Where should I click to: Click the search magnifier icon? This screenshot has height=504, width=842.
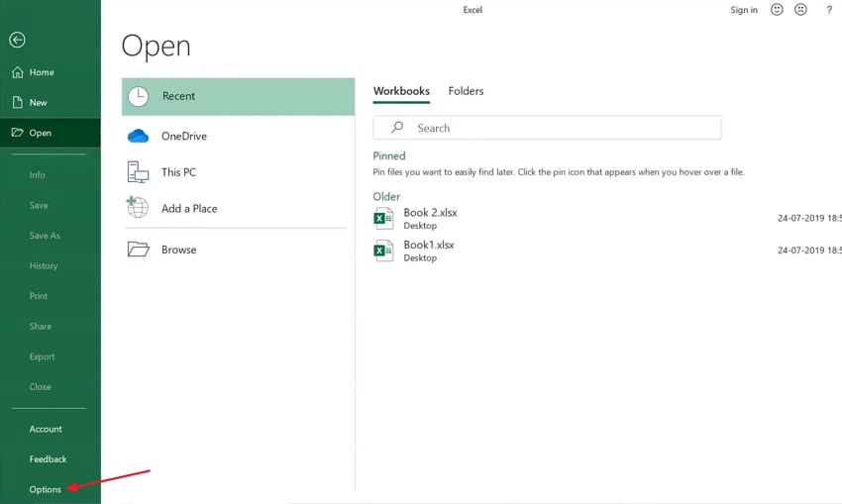pos(397,127)
